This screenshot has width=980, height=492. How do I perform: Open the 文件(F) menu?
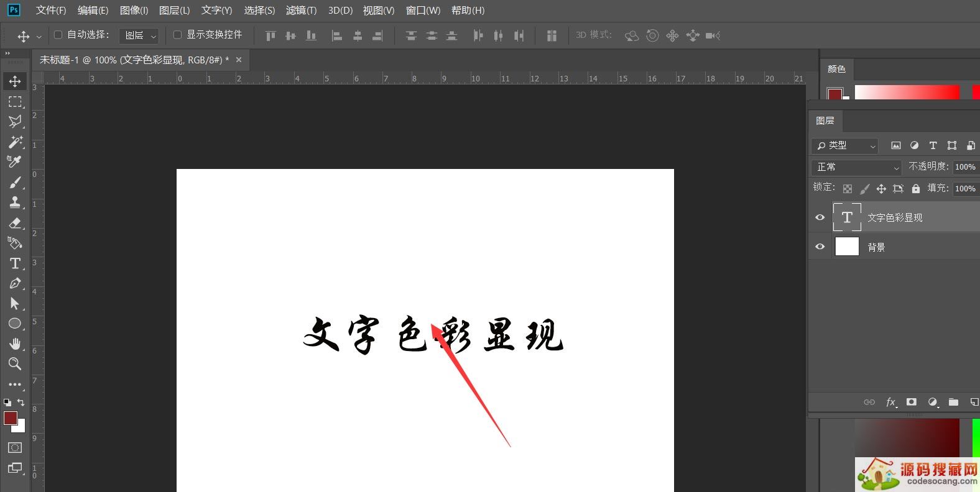coord(51,11)
